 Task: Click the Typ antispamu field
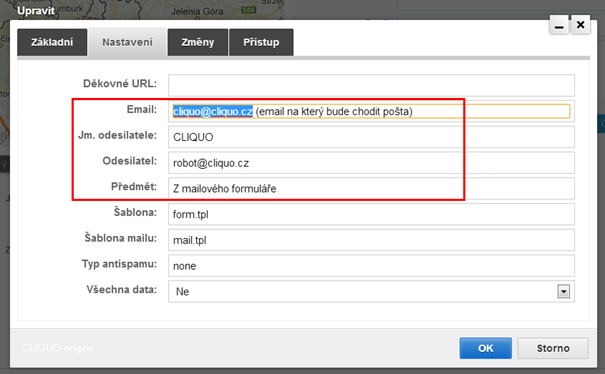tap(371, 266)
